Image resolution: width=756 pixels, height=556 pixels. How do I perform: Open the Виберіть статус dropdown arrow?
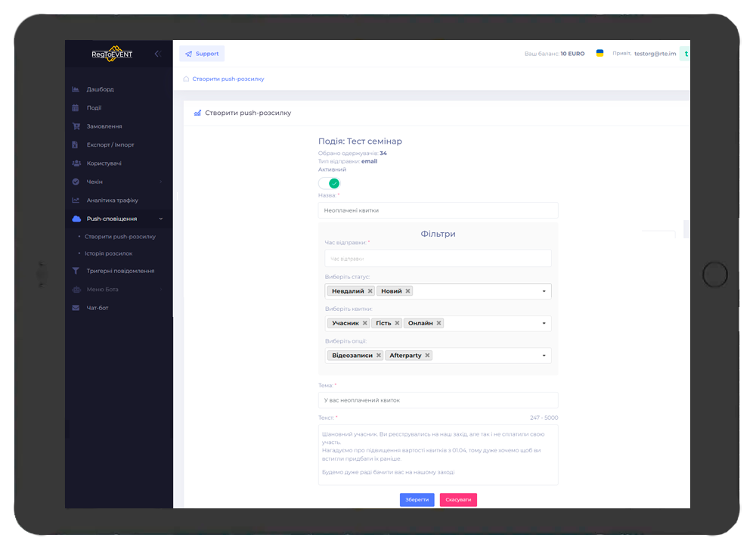point(544,291)
